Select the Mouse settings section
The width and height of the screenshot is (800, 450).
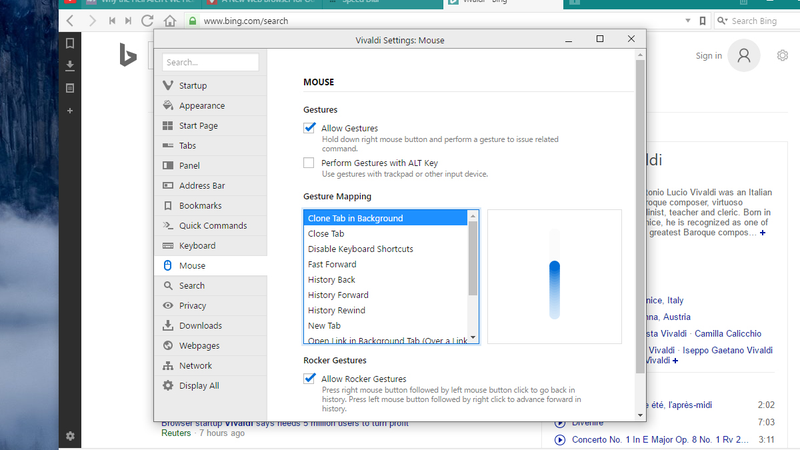[211, 265]
